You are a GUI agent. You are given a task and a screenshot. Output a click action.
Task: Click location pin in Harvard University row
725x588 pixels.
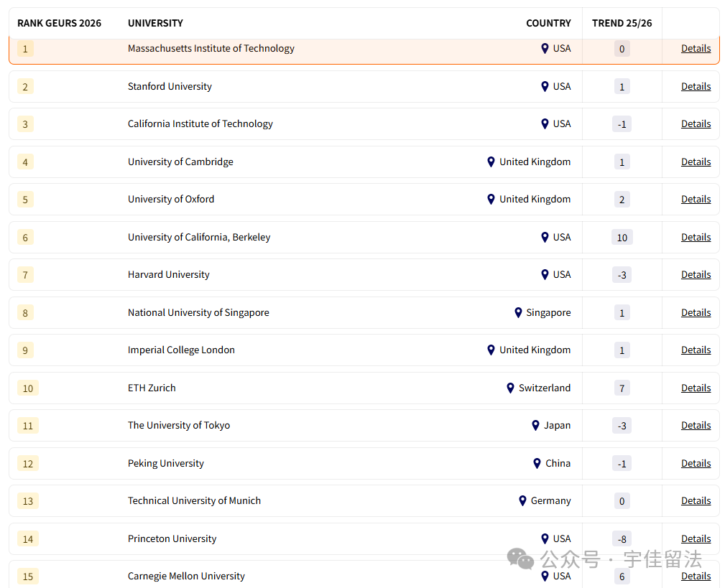click(x=545, y=274)
